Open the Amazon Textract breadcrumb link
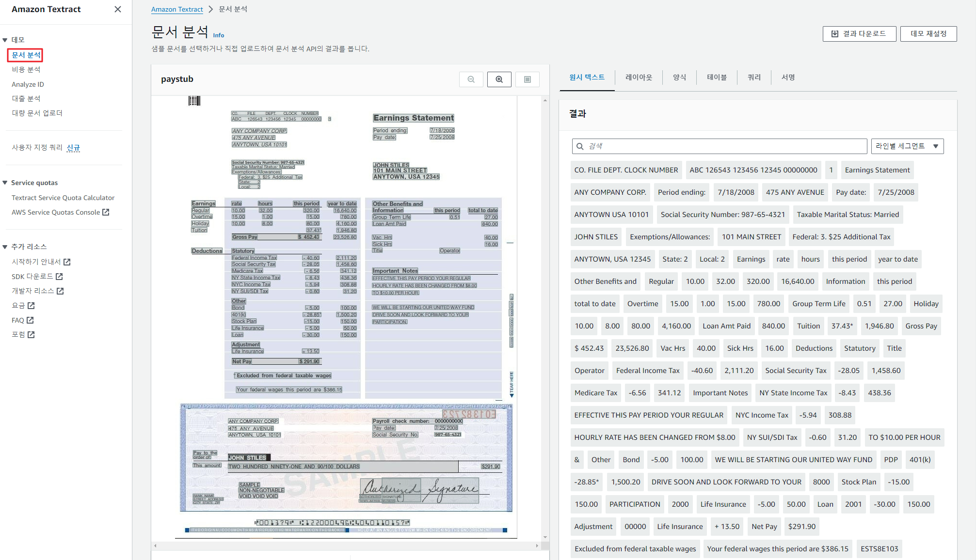 (x=177, y=9)
